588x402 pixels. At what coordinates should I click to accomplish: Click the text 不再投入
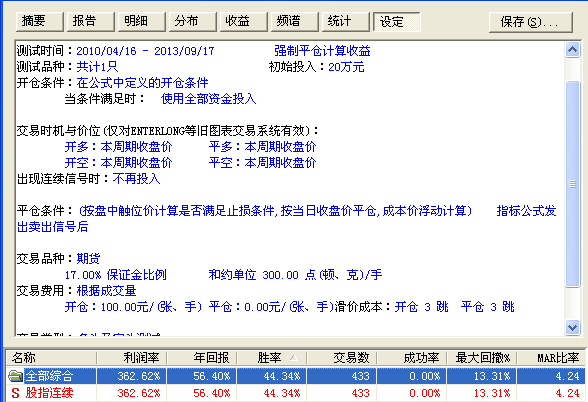coord(136,179)
